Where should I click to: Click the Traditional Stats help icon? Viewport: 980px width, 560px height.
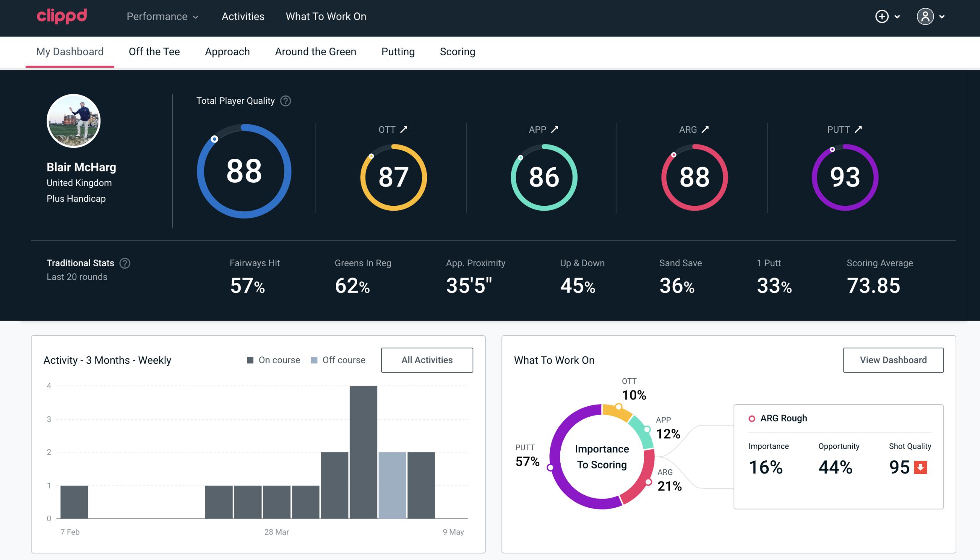click(125, 263)
